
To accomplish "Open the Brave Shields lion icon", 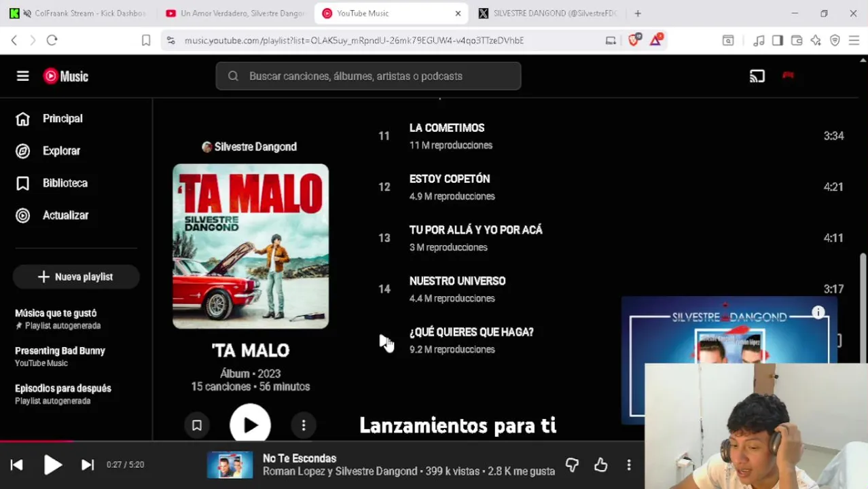I will [634, 40].
